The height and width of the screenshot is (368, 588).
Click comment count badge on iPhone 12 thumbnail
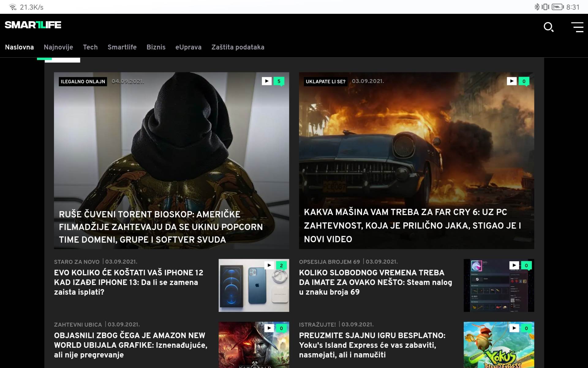[x=281, y=266]
